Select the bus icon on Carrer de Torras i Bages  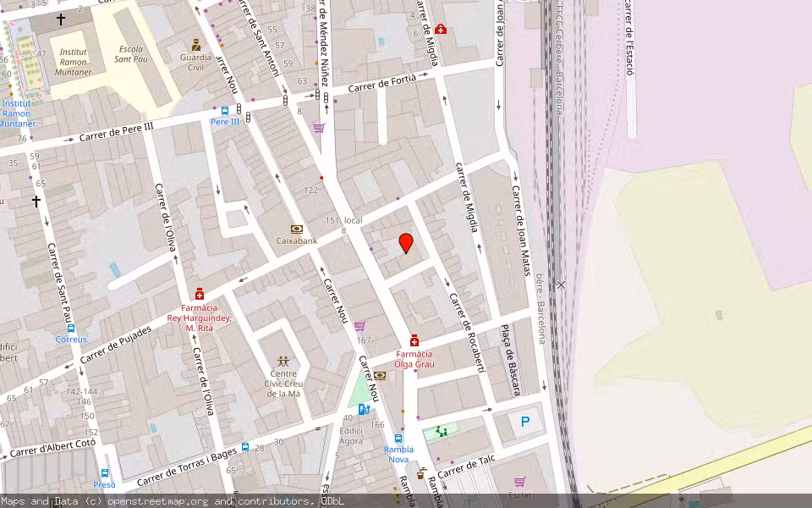(245, 447)
